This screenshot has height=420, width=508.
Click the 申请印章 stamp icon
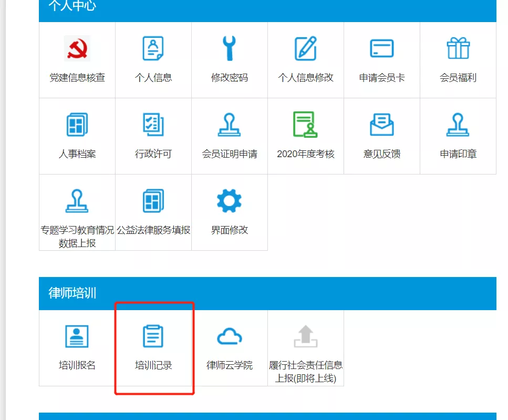click(x=458, y=125)
